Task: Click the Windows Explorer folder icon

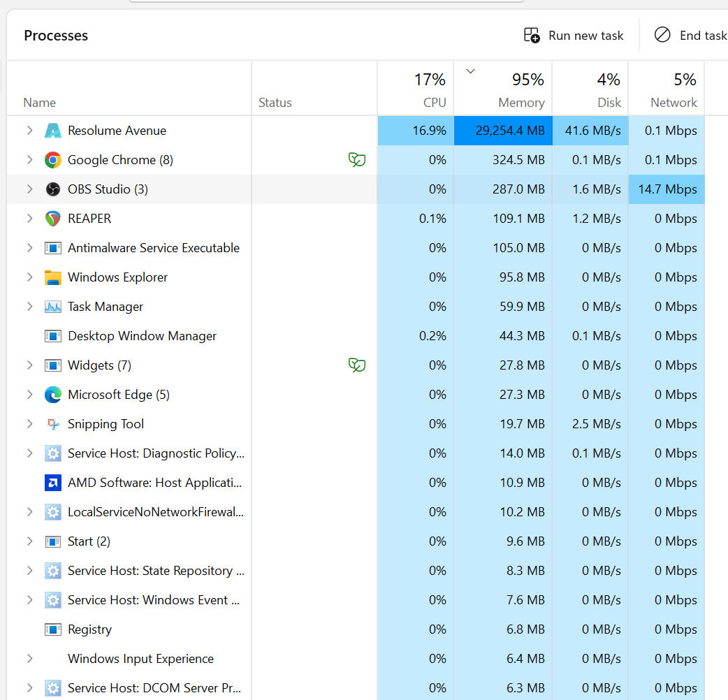Action: pos(53,277)
